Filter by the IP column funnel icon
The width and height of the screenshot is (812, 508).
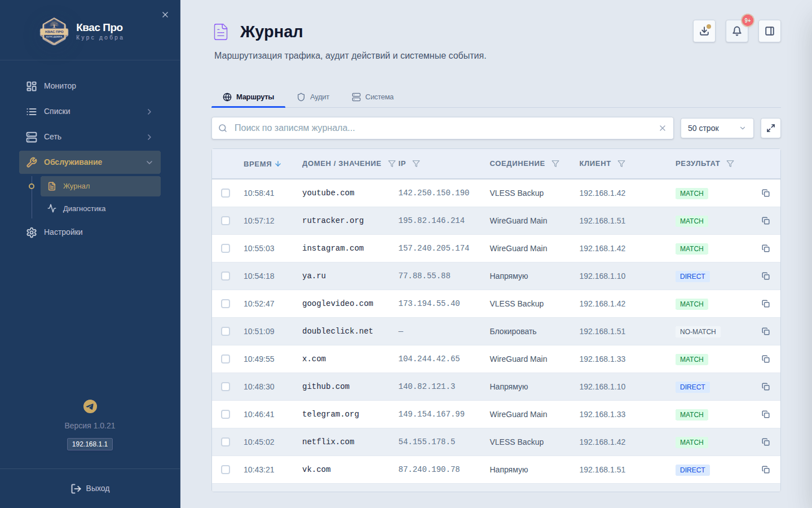[416, 164]
